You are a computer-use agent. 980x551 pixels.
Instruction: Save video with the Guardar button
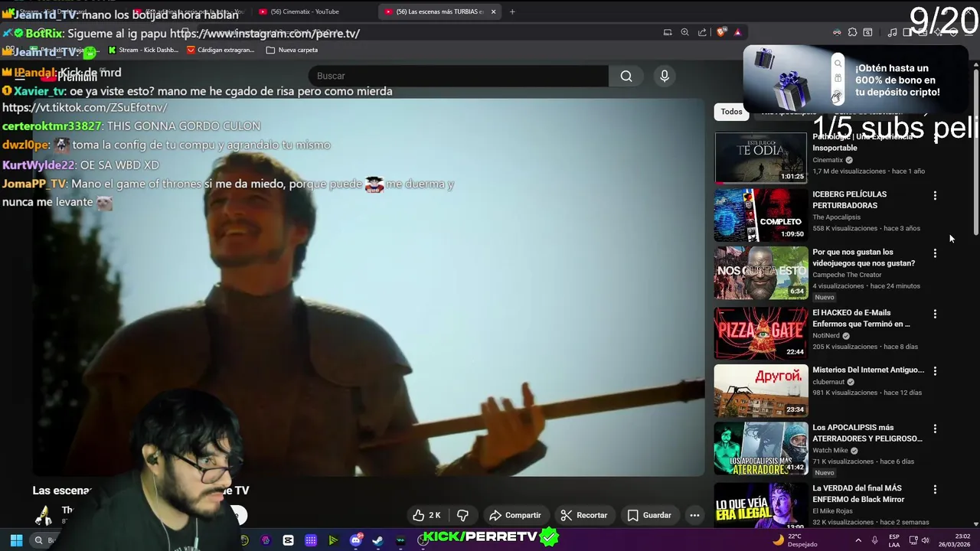648,515
